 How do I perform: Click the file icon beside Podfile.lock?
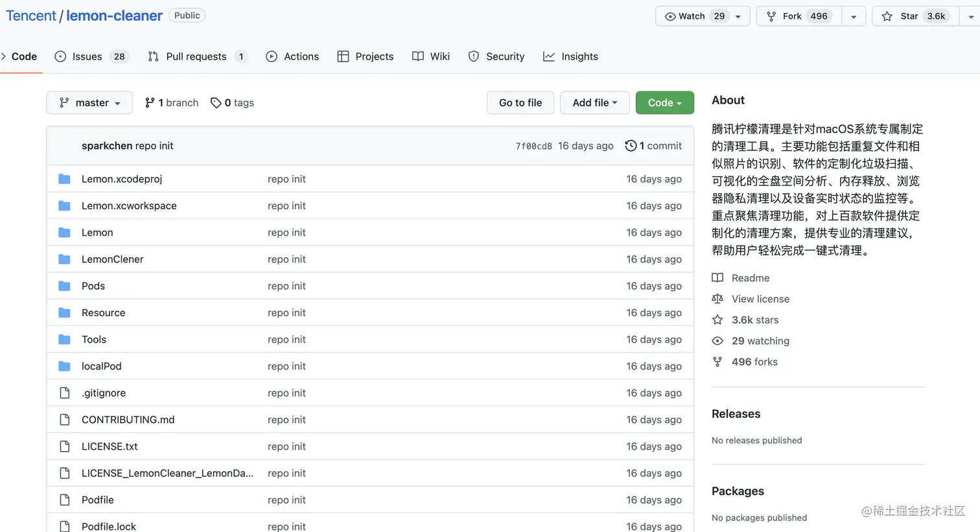(x=64, y=526)
